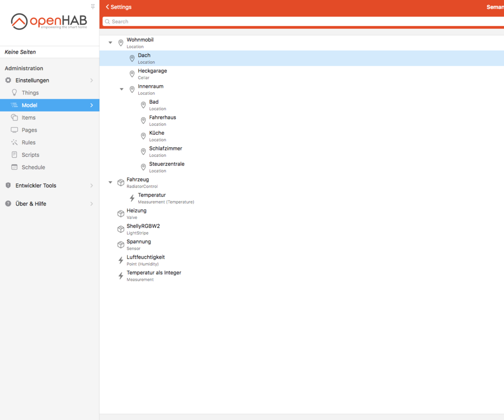Viewport: 504px width, 420px height.
Task: Click the Schedule calendar icon
Action: 14,167
